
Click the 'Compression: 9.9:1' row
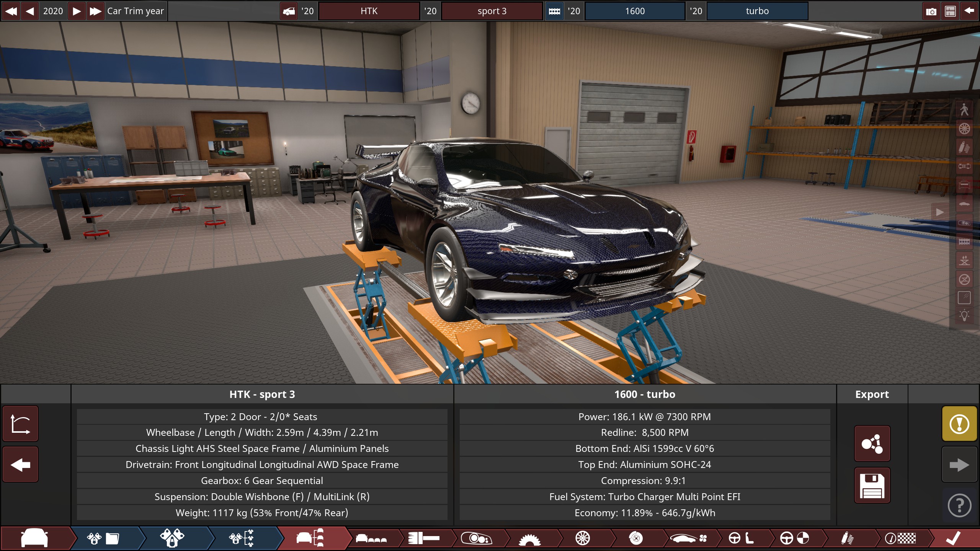[x=645, y=481]
